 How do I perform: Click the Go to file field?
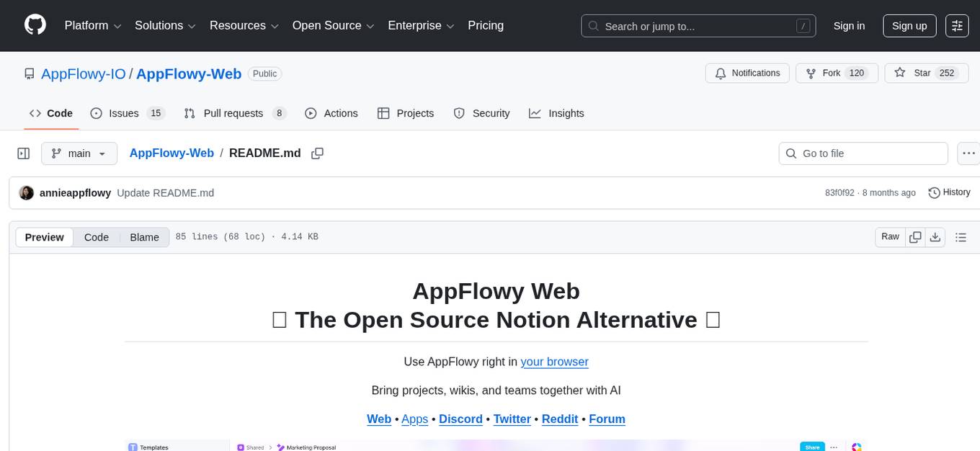(x=863, y=153)
